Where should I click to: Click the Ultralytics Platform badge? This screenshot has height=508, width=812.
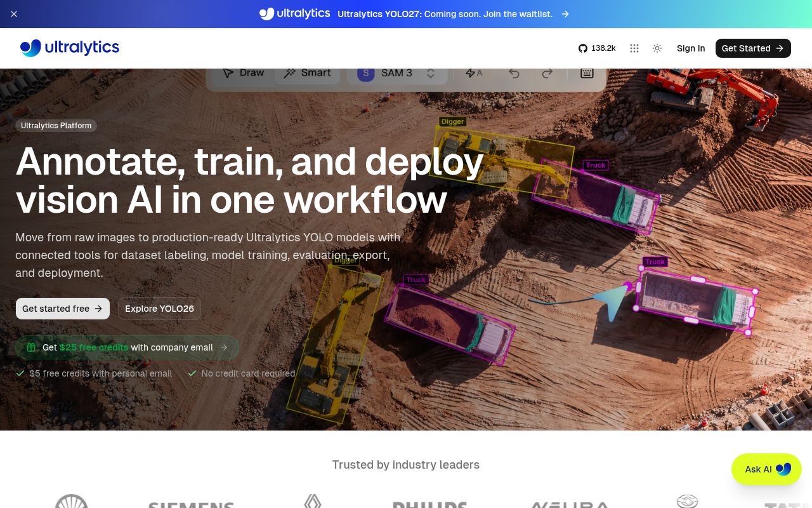[56, 126]
